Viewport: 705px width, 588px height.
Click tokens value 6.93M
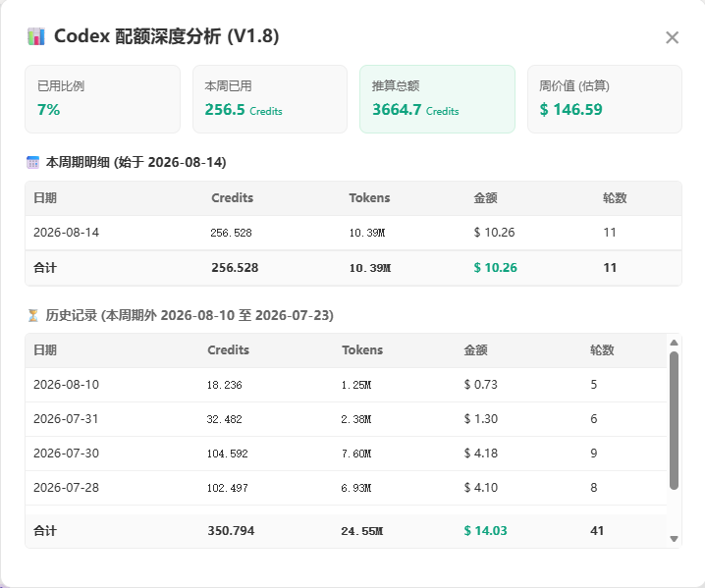(356, 488)
